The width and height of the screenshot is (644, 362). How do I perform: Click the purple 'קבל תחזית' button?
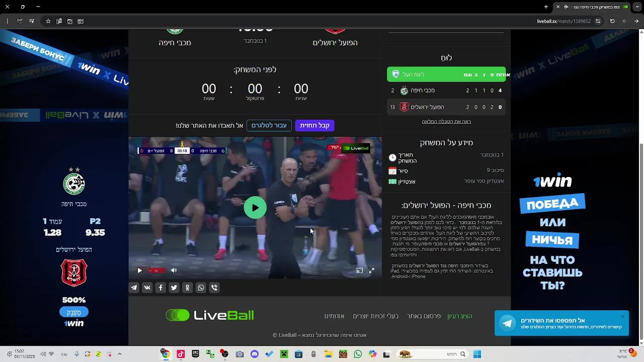[314, 125]
